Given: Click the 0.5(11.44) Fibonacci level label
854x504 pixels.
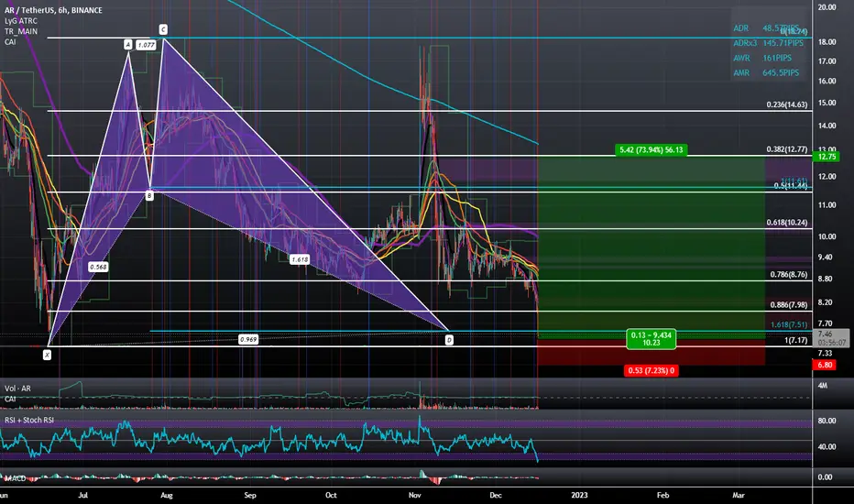Looking at the screenshot, I should click(x=790, y=186).
